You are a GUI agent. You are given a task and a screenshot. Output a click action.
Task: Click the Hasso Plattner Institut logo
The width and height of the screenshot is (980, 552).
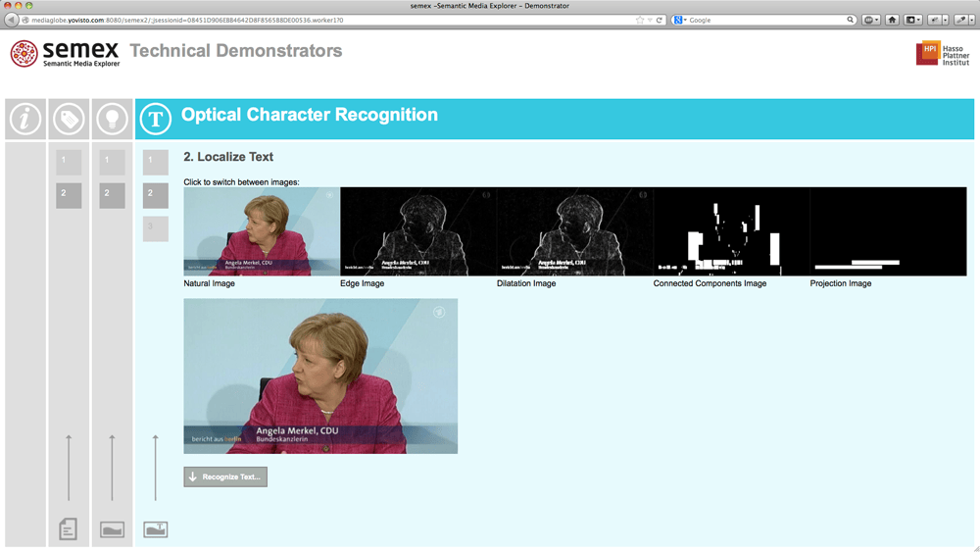pyautogui.click(x=942, y=54)
